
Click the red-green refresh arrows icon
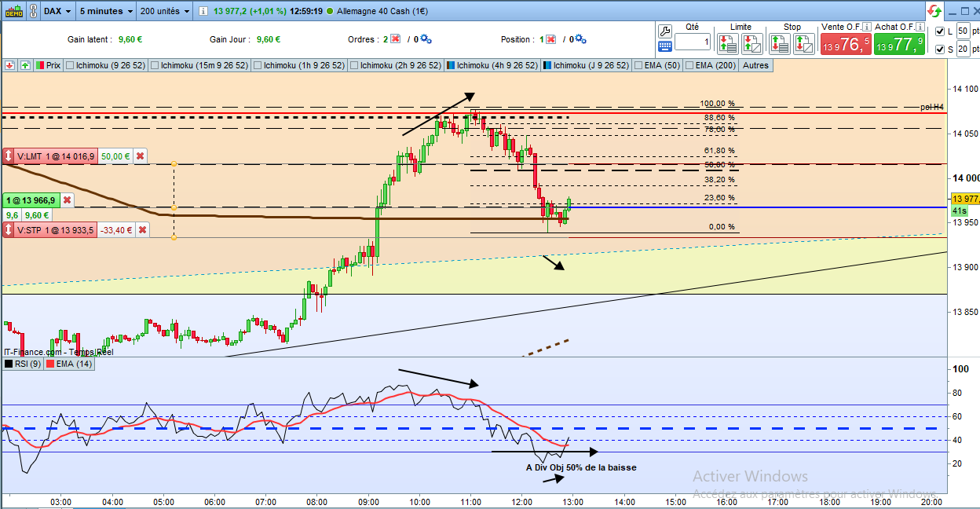pyautogui.click(x=934, y=11)
